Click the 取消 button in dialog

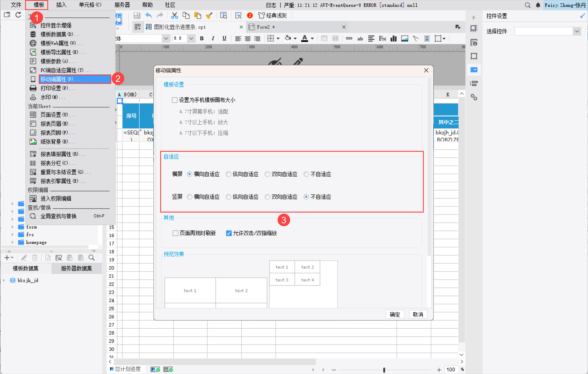coord(418,314)
